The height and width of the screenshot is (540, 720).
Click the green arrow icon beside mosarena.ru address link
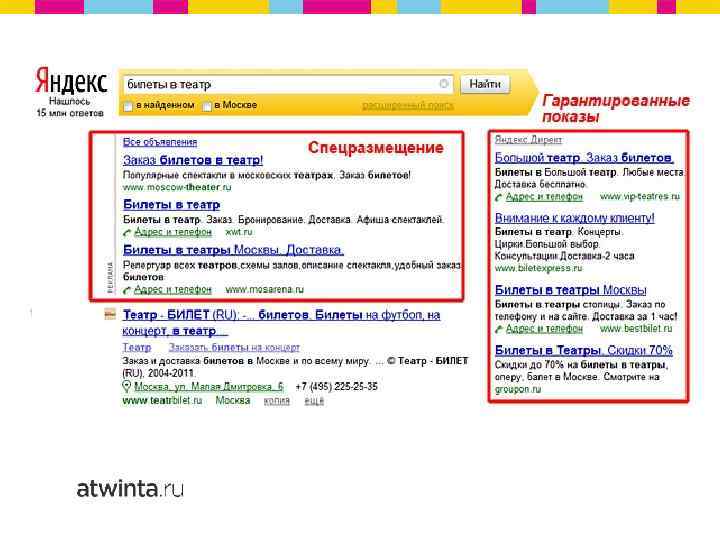[127, 290]
